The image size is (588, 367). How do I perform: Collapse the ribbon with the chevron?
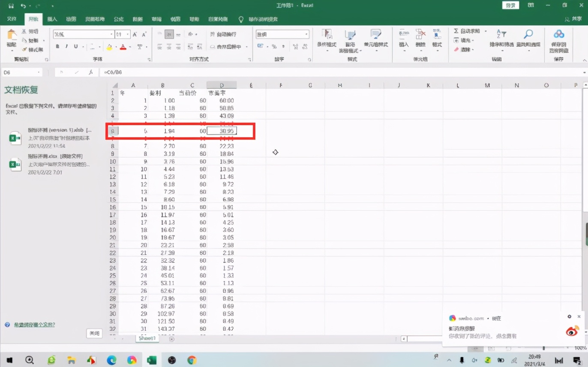(584, 60)
